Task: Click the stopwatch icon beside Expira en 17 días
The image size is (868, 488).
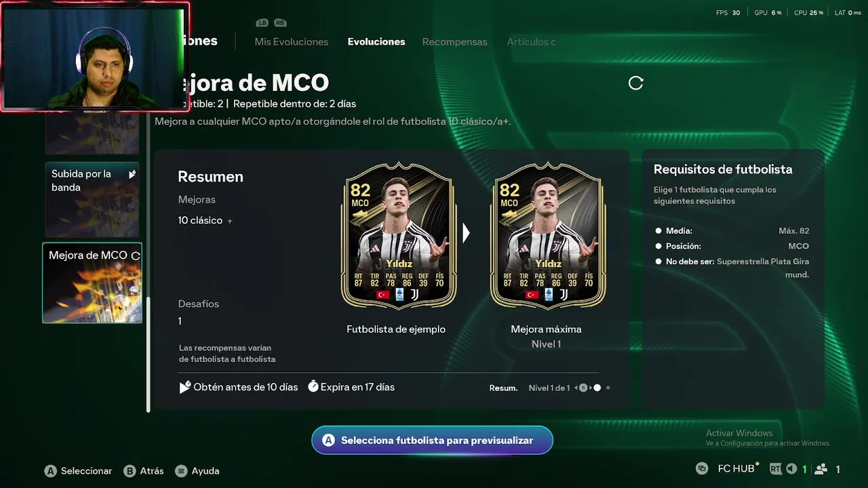Action: click(313, 386)
